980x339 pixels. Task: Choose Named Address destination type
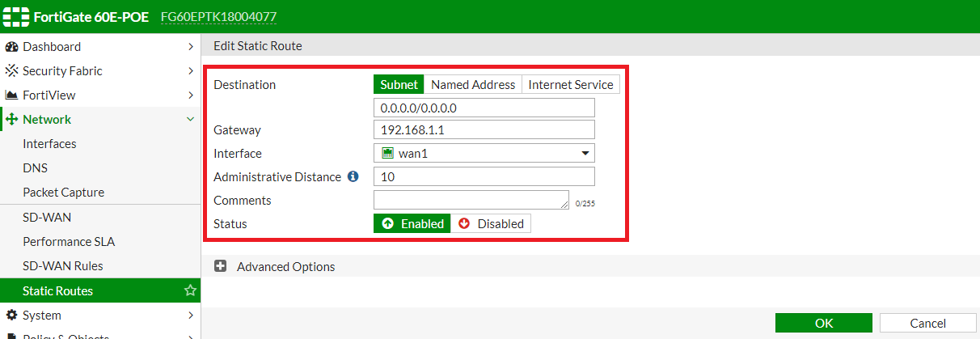[473, 85]
